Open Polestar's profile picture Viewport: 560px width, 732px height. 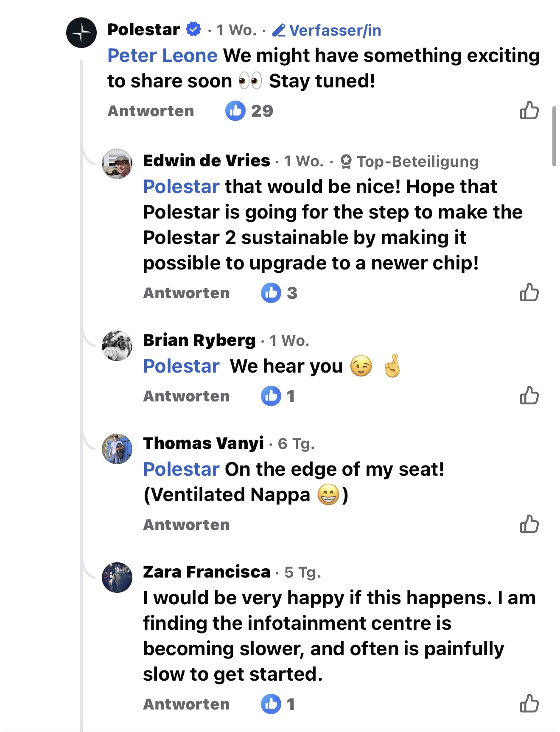[81, 33]
